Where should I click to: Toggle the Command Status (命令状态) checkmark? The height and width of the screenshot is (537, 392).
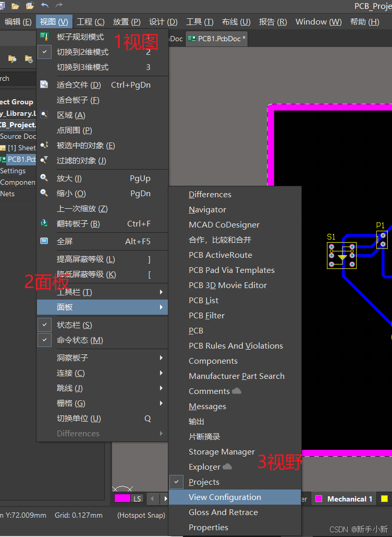coord(45,340)
